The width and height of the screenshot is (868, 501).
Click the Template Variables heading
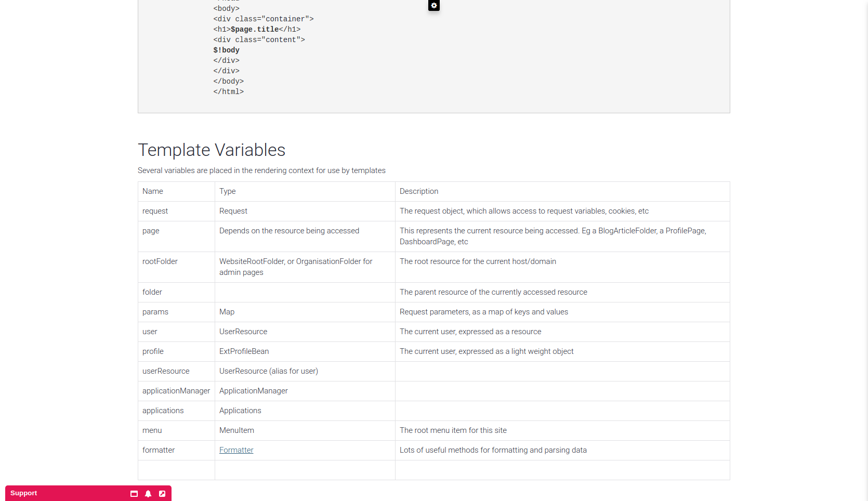pos(212,150)
